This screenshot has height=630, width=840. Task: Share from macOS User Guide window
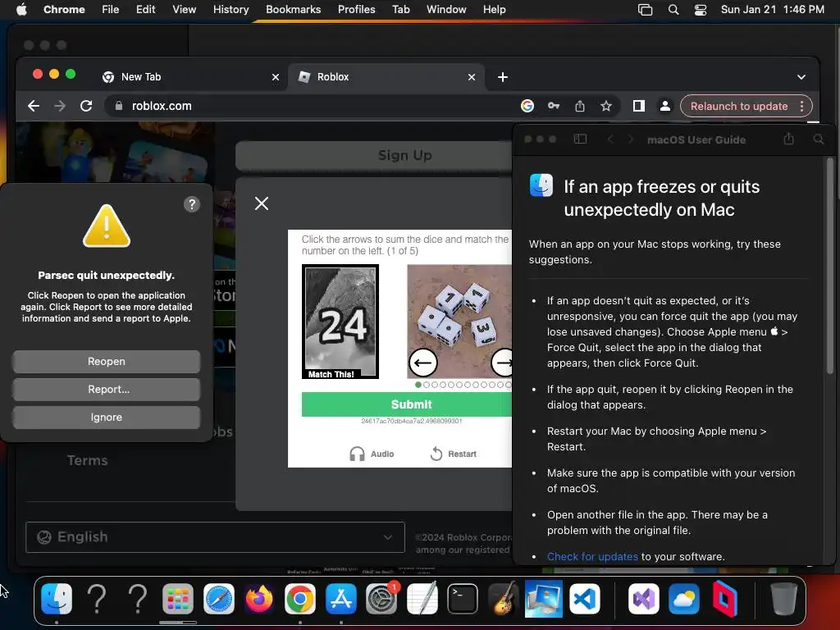click(x=788, y=139)
